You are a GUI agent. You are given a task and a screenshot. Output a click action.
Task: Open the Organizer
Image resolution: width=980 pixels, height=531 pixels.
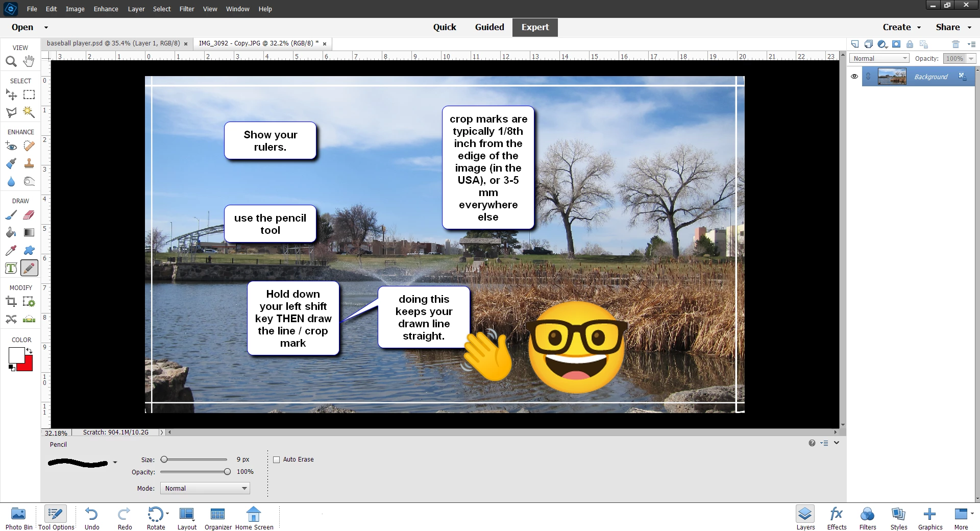point(218,518)
